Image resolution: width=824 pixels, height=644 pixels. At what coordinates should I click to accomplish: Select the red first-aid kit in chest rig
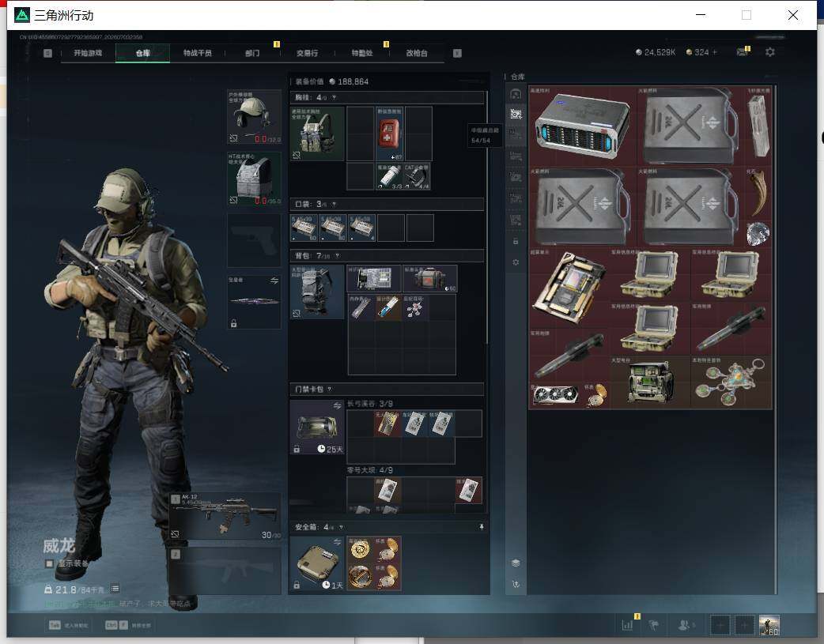[x=389, y=134]
